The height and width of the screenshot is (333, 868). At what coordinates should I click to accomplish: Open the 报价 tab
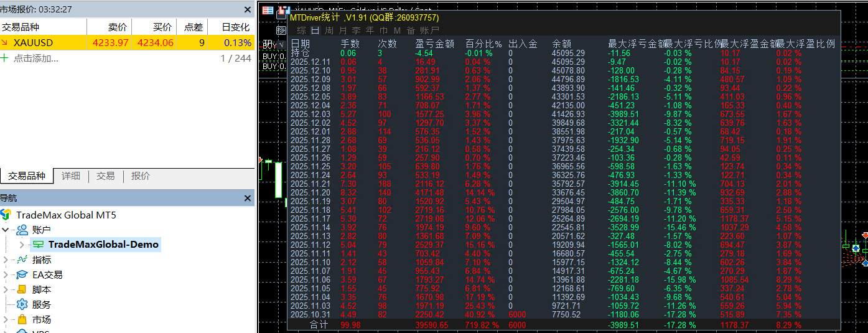[x=141, y=176]
